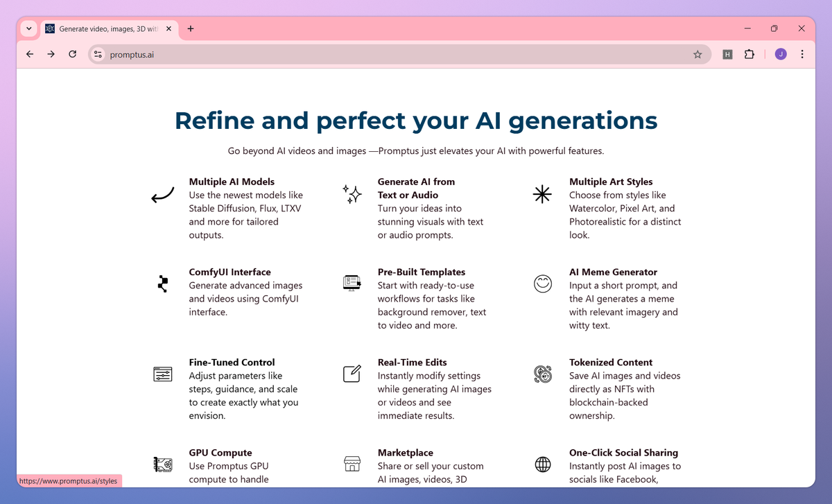
Task: Click the 'Share or sell your custom' description line
Action: (431, 466)
